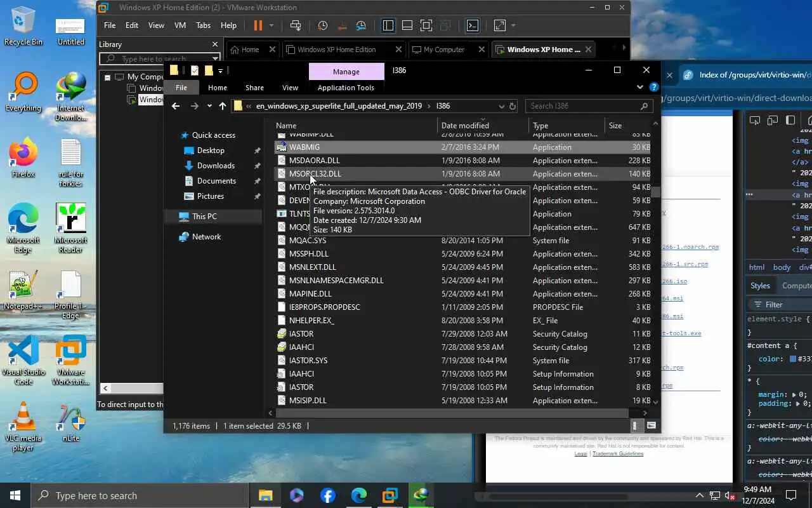Open the VM menu in VMware
This screenshot has height=508, width=812.
(x=180, y=25)
